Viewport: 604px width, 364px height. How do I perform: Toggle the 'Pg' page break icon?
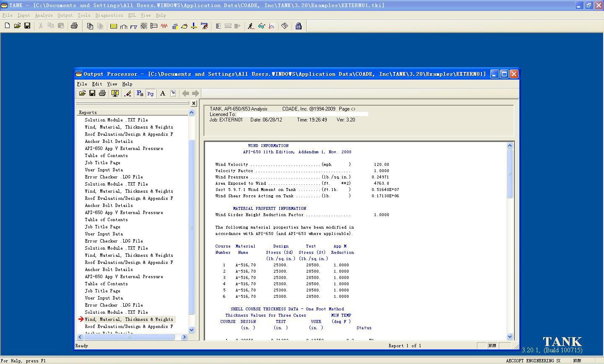[x=150, y=93]
